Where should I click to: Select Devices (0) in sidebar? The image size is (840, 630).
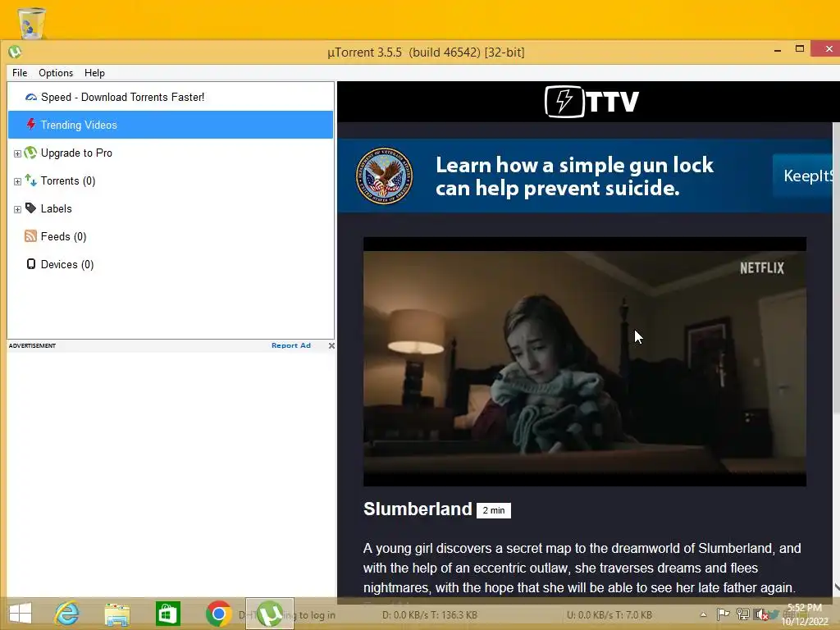[67, 264]
